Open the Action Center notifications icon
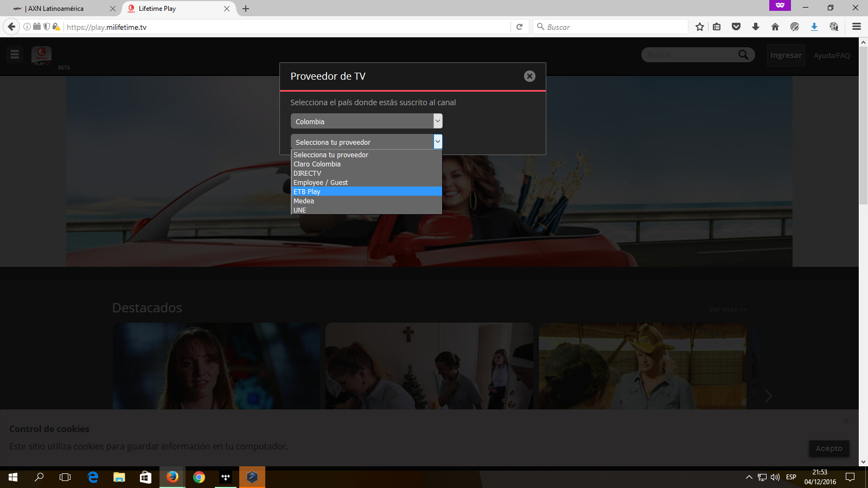Image resolution: width=868 pixels, height=488 pixels. (x=850, y=477)
